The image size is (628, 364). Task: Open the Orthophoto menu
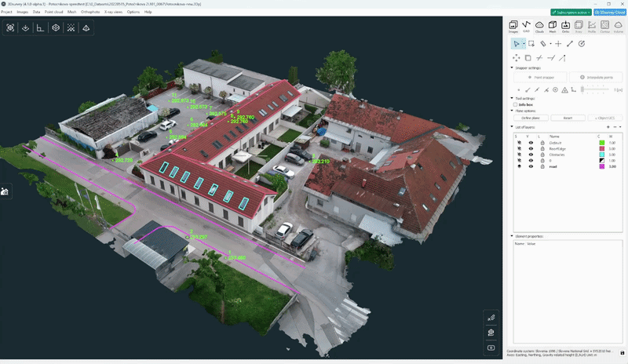click(90, 13)
